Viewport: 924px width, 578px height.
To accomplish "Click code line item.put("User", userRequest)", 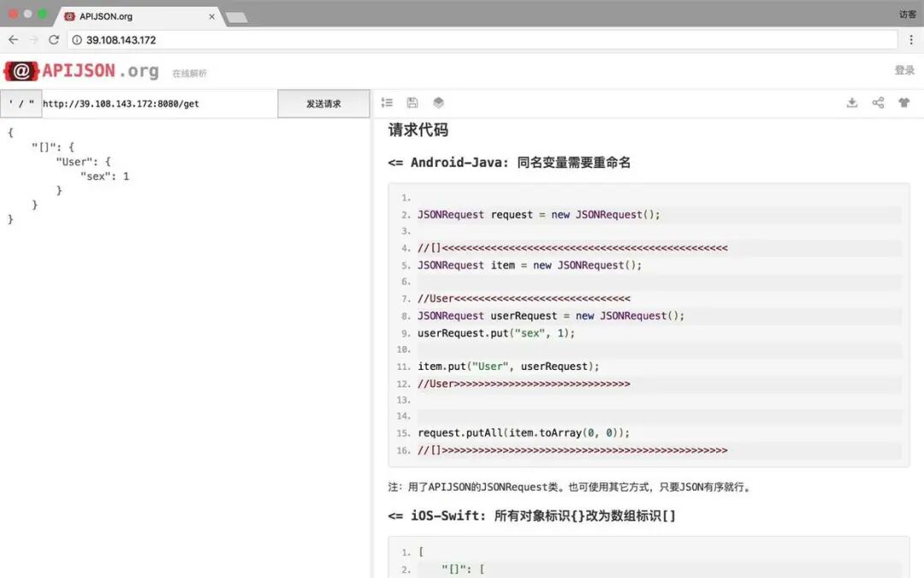I will (x=508, y=366).
